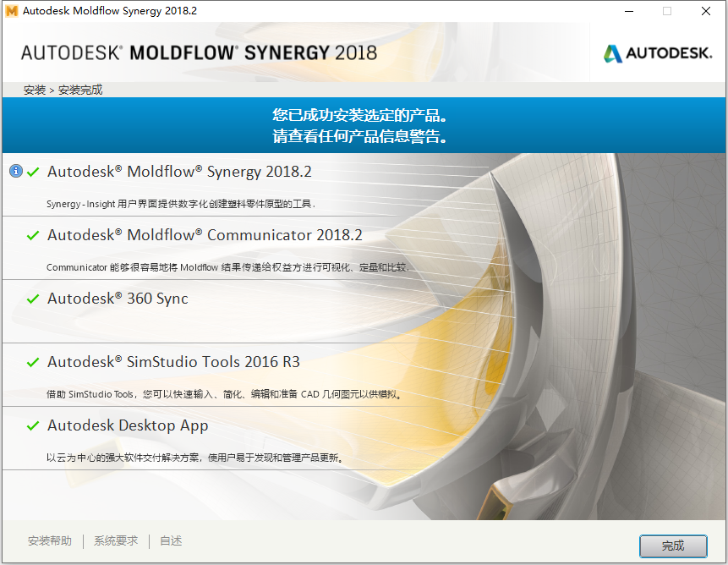Open the 自述 readme link
The width and height of the screenshot is (728, 565).
point(171,540)
